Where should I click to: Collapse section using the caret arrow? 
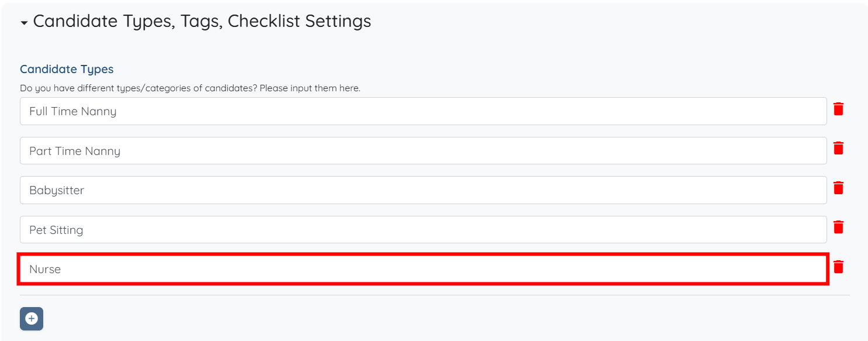coord(24,23)
